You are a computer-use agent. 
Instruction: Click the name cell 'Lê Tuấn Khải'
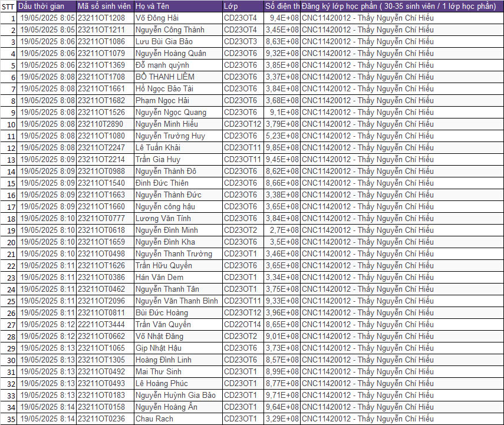click(178, 147)
